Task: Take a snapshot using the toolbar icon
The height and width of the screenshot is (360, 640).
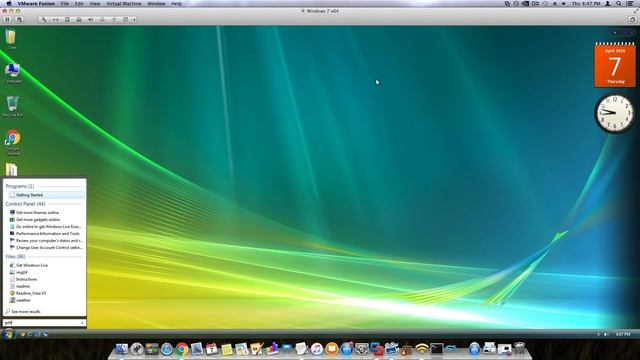Action: [19, 20]
